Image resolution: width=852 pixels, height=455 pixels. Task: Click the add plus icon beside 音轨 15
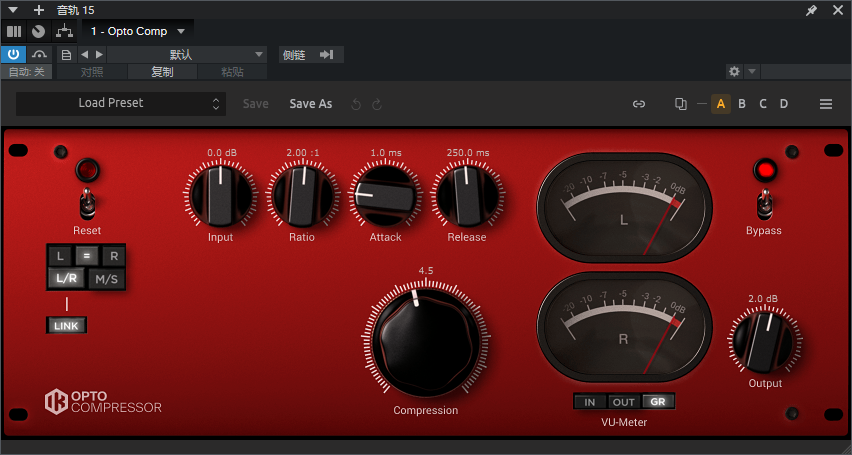click(39, 10)
